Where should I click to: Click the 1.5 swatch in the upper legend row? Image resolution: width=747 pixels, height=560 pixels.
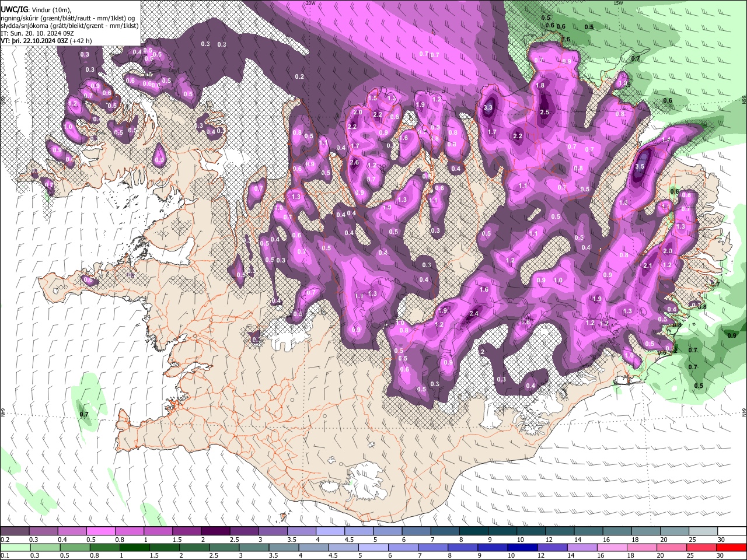tap(187, 531)
